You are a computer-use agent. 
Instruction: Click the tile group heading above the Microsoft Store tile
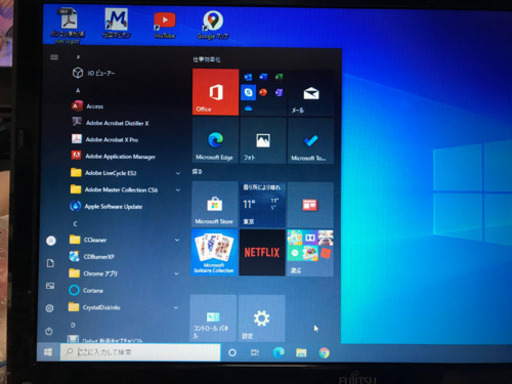coord(197,171)
